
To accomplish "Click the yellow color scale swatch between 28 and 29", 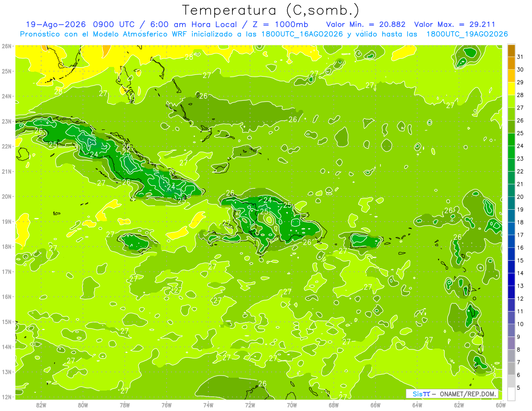I will pos(511,89).
